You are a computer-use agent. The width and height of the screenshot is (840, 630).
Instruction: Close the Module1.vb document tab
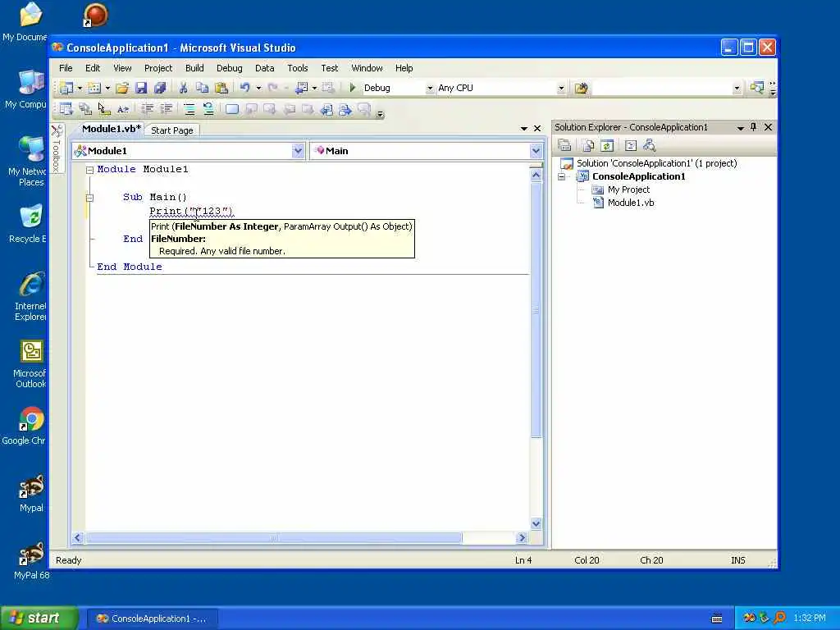pyautogui.click(x=537, y=129)
